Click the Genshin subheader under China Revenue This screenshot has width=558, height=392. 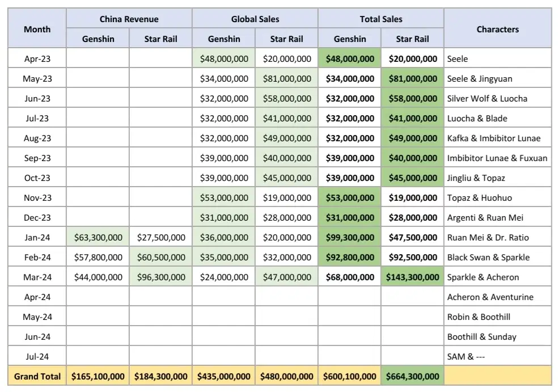tap(97, 39)
